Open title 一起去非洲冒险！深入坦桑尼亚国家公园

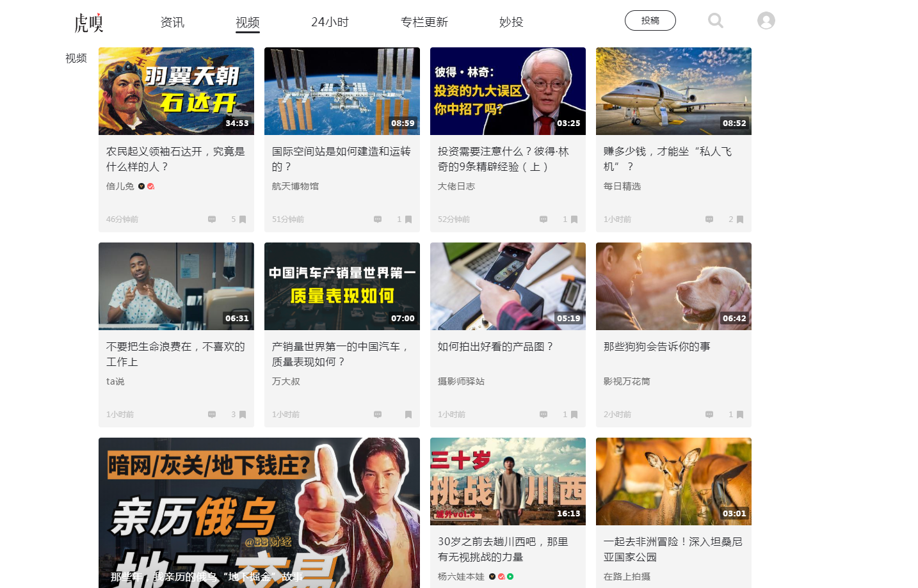[x=673, y=550]
